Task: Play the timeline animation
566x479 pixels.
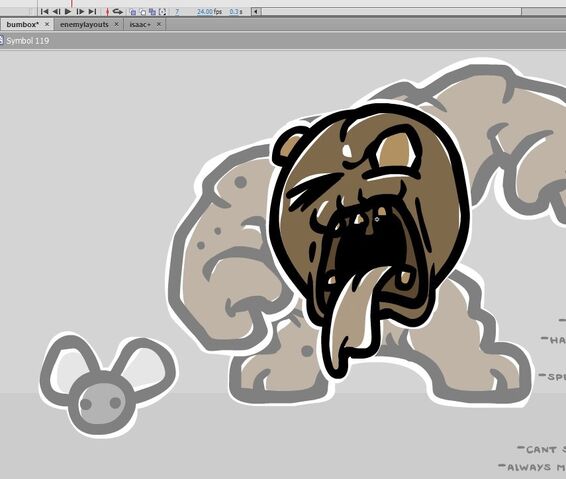Action: (68, 12)
